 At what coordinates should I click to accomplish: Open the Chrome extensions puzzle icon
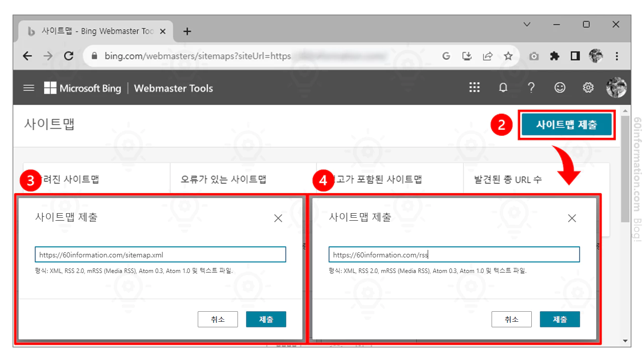554,56
